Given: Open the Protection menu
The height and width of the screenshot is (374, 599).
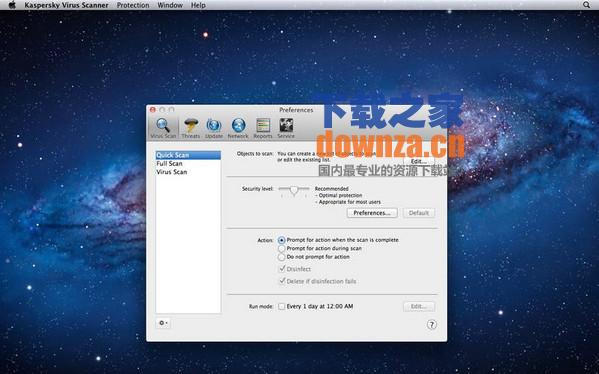Looking at the screenshot, I should pyautogui.click(x=133, y=5).
